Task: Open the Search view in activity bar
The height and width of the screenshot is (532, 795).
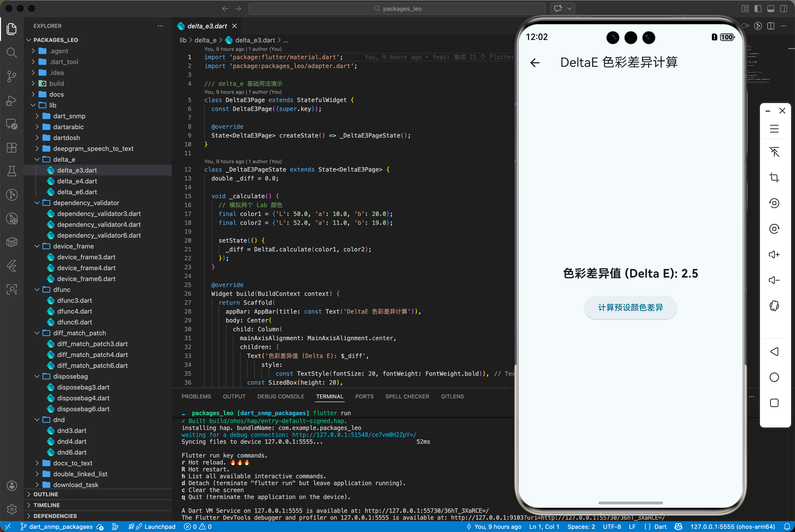Action: (12, 53)
